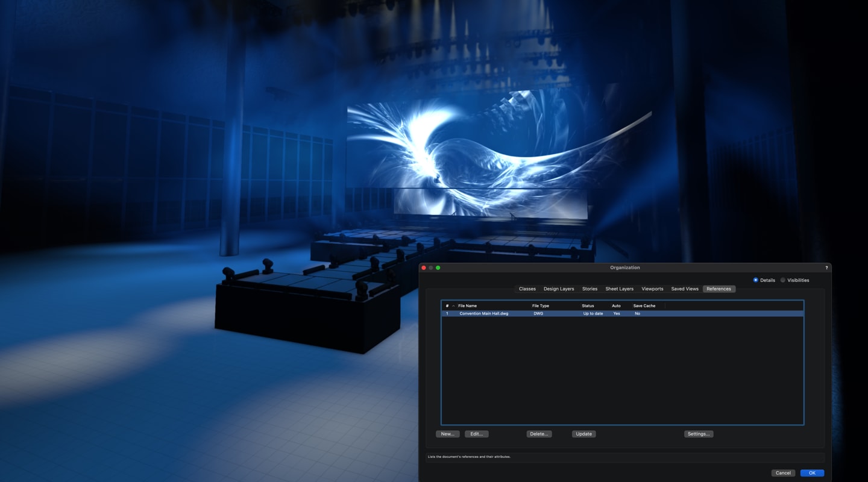
Task: Click the Delete... button
Action: click(539, 434)
